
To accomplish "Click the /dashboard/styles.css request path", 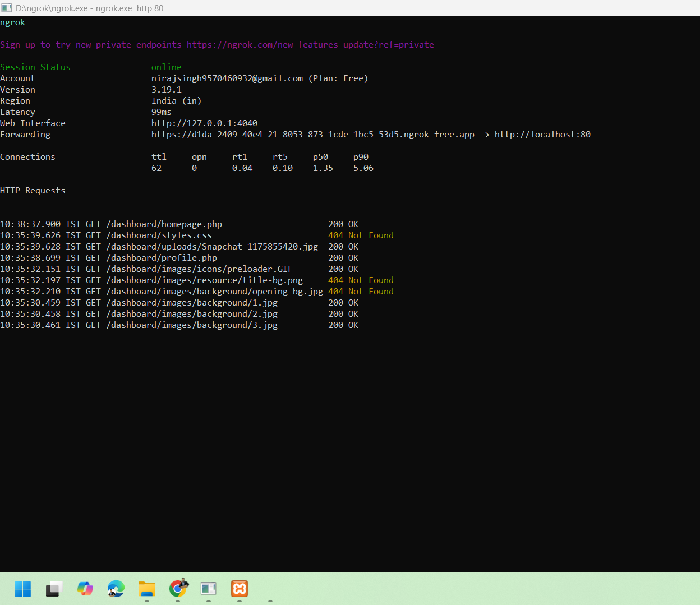I will (159, 235).
